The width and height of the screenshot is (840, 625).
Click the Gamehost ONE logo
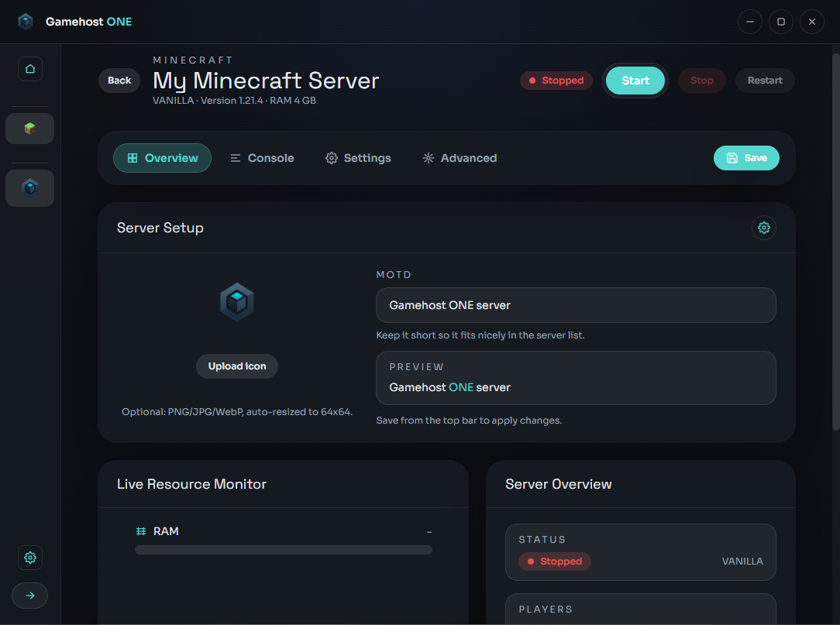tap(74, 21)
